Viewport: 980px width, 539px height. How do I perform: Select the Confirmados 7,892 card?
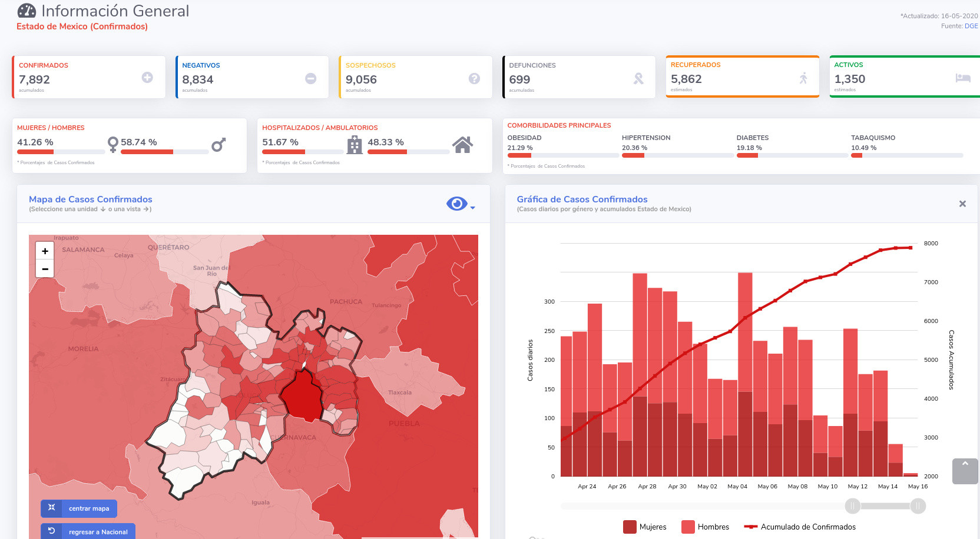89,77
